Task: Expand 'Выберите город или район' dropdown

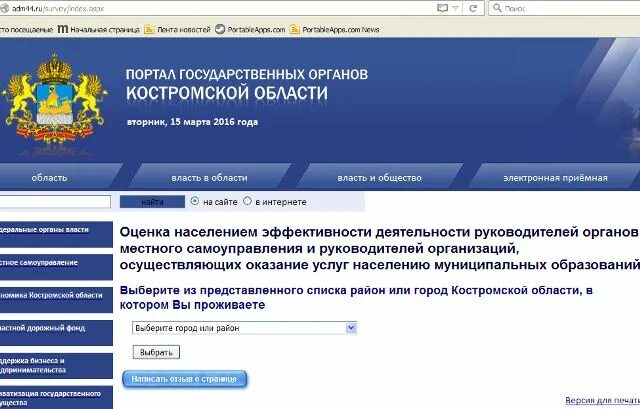Action: point(244,328)
